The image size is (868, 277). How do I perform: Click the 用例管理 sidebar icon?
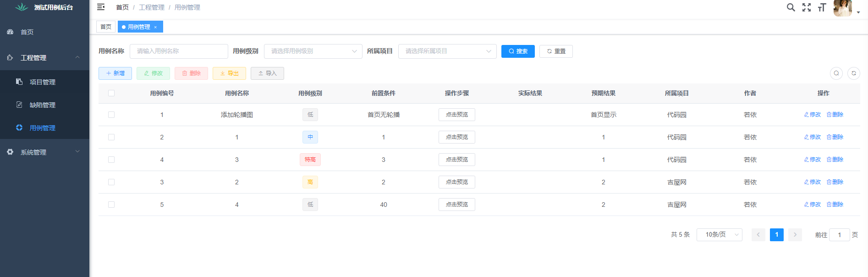click(19, 127)
